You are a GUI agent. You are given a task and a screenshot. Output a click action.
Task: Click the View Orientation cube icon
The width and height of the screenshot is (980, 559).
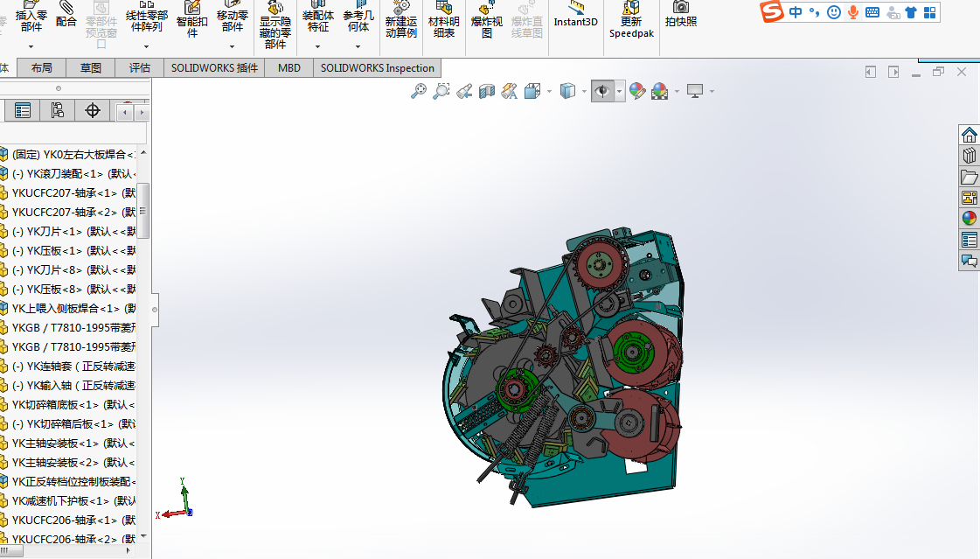[x=532, y=91]
